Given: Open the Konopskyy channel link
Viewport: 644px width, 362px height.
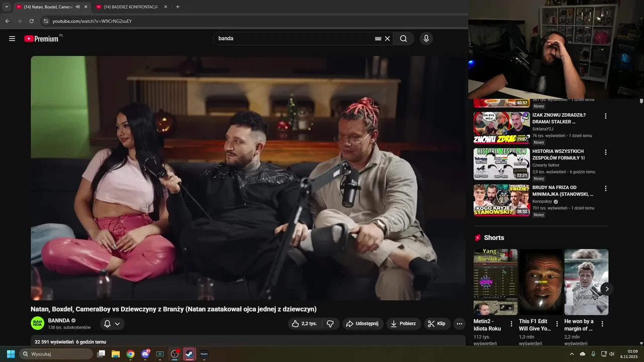Looking at the screenshot, I should pos(542,201).
